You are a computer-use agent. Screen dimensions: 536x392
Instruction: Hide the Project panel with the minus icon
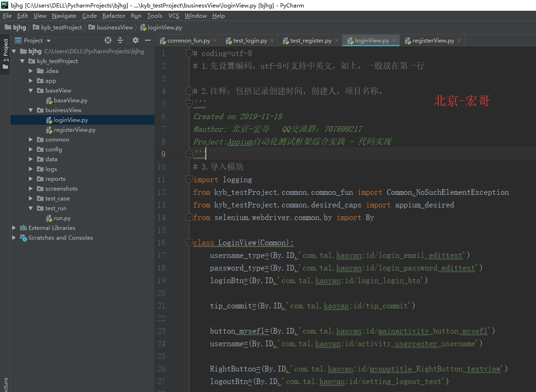tap(147, 40)
